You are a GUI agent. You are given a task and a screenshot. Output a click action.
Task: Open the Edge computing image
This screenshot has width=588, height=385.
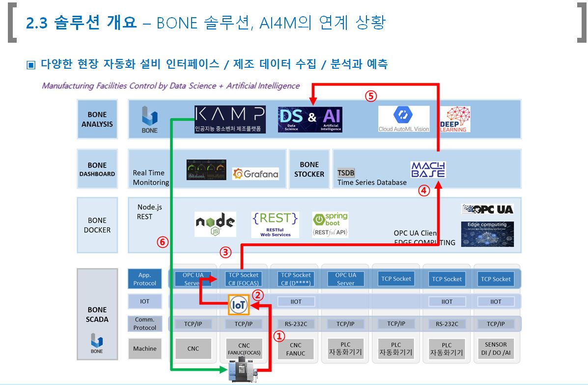[x=487, y=234]
